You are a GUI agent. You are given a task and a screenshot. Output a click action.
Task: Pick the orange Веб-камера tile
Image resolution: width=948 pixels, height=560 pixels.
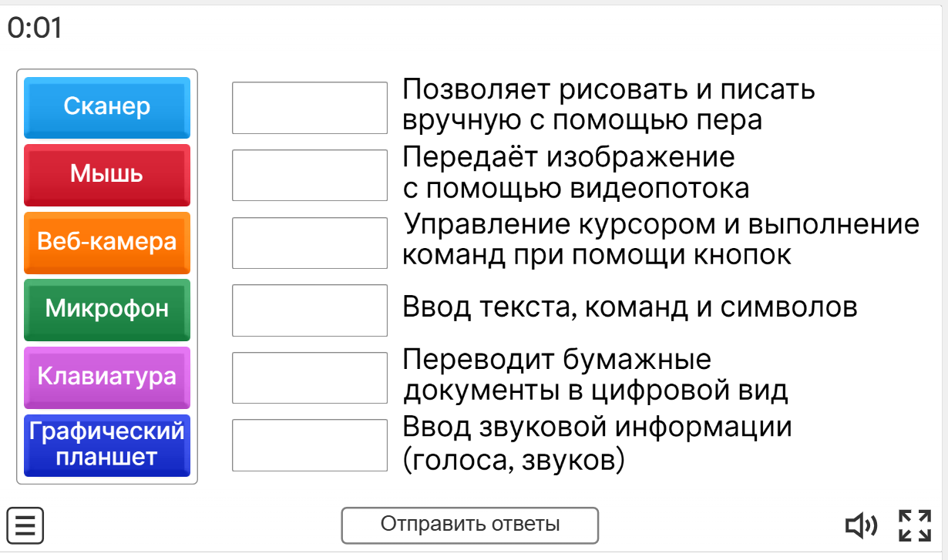point(107,242)
